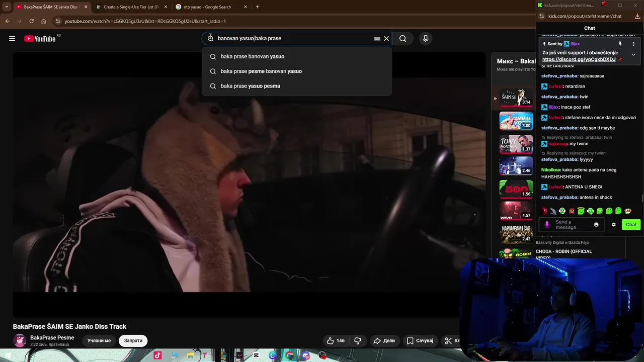Screen dimensions: 644x362
Task: Subscribe with the Запрати button
Action: pyautogui.click(x=133, y=341)
